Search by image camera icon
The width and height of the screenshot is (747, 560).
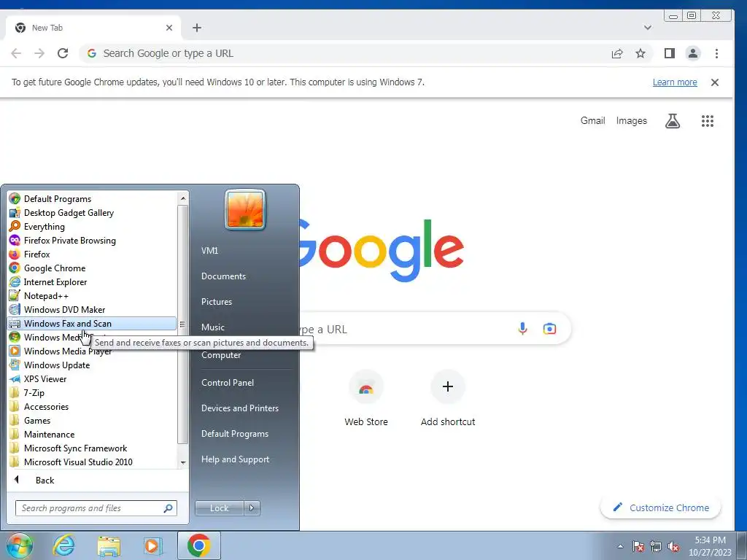point(549,329)
